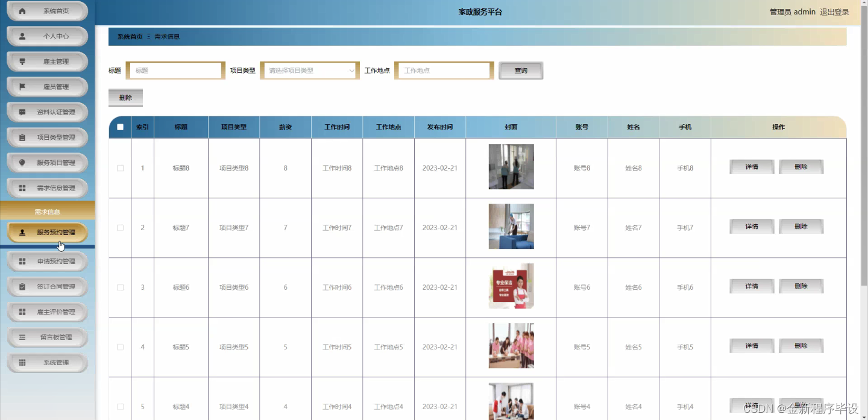
Task: Open 签订合同管理 from the sidebar menu
Action: (x=47, y=286)
